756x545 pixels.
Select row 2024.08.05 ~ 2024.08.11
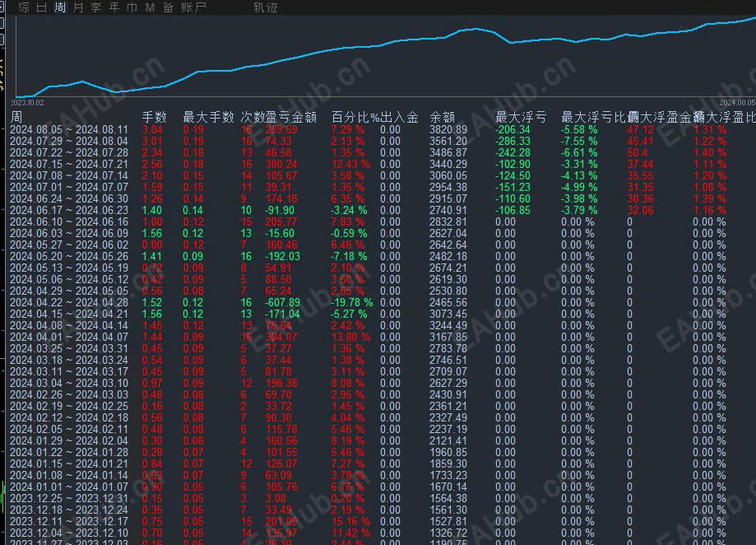378,130
